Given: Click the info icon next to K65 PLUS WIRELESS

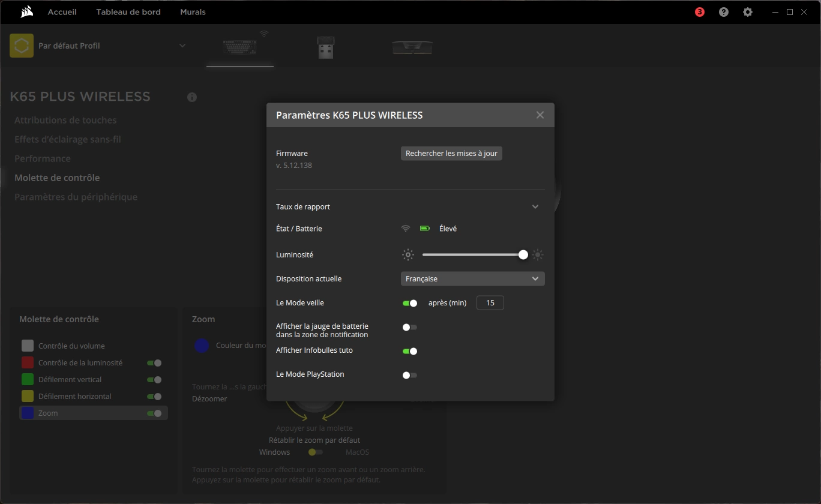Looking at the screenshot, I should point(192,97).
